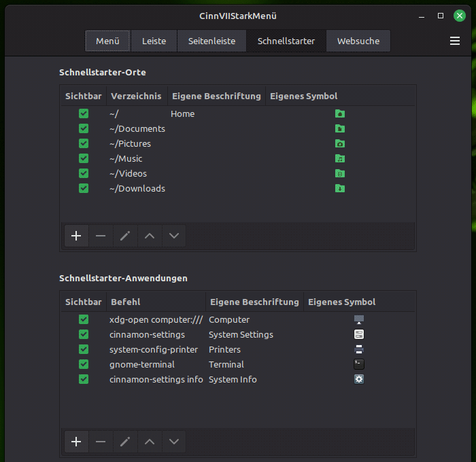
Task: Uncheck Sichtbar for ~/Documents
Action: point(84,128)
